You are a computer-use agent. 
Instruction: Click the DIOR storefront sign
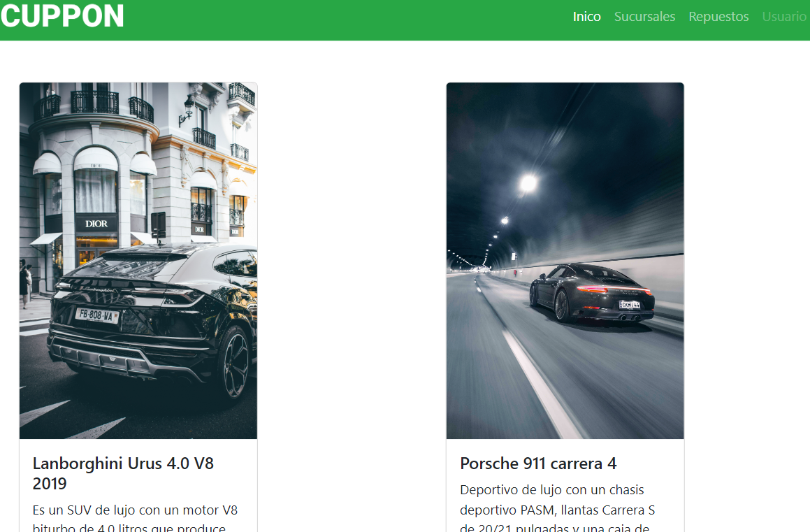coord(96,224)
